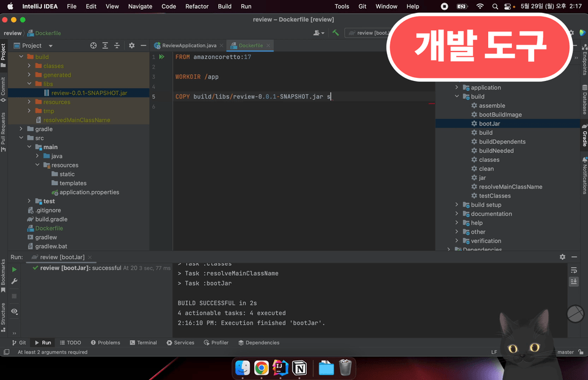This screenshot has width=588, height=380.
Task: Open the Terminal tool window tab
Action: [143, 343]
